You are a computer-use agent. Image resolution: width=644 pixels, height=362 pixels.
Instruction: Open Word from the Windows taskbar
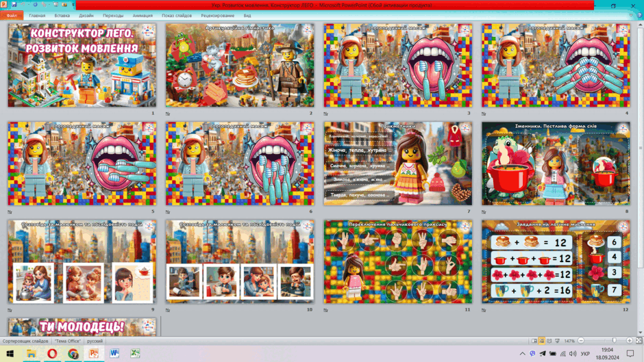tap(114, 353)
